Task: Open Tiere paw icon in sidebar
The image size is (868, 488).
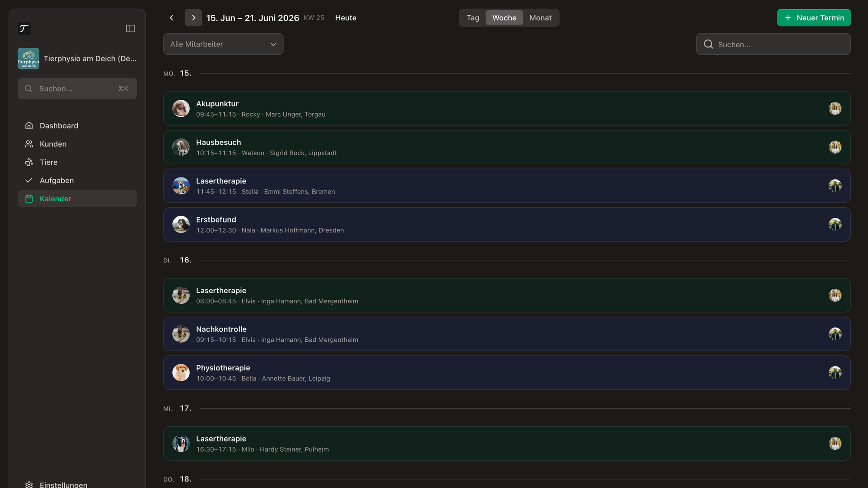Action: [29, 162]
